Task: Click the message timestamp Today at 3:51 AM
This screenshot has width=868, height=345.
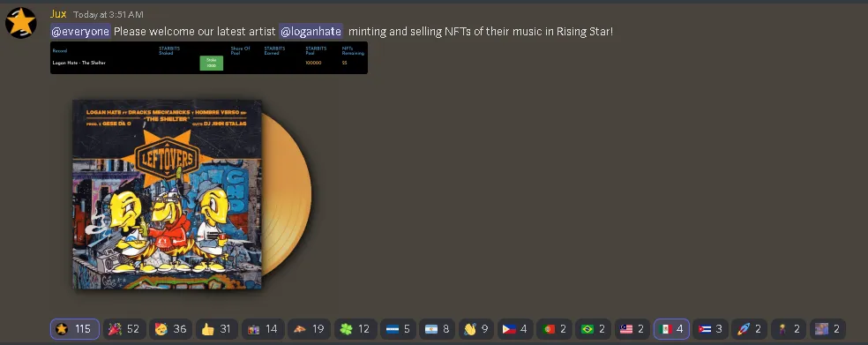Action: (108, 14)
